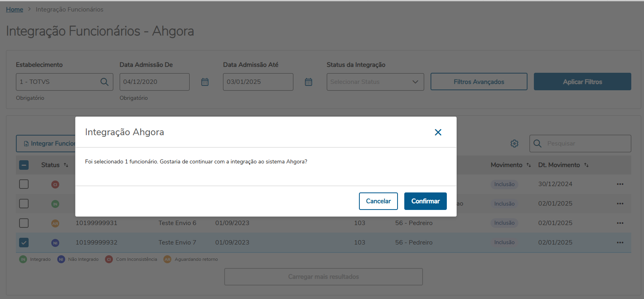Sort by the Movimento column
644x299 pixels.
[529, 165]
